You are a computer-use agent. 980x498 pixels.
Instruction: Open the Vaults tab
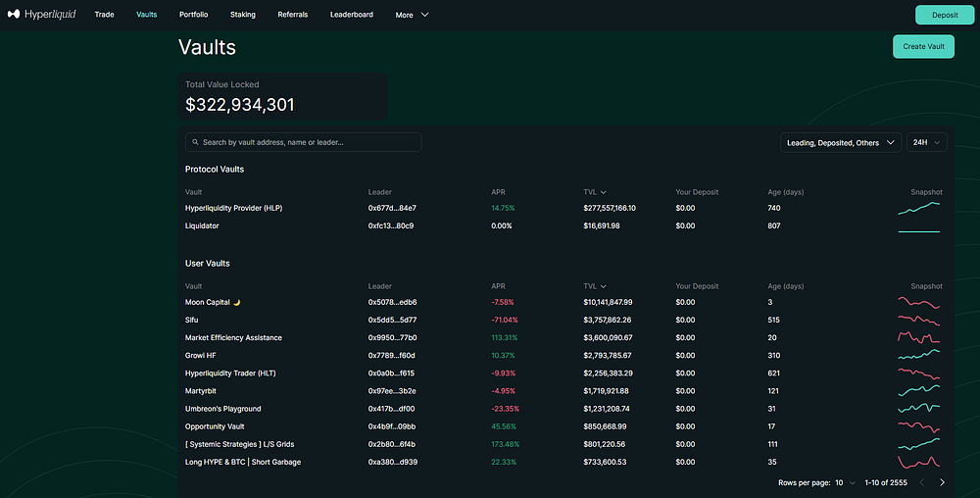[x=147, y=15]
